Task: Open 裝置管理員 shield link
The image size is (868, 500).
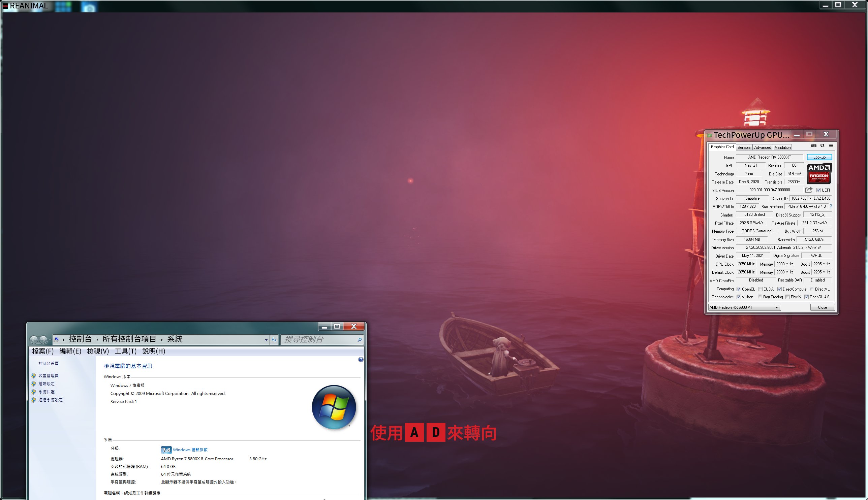Action: [x=48, y=376]
